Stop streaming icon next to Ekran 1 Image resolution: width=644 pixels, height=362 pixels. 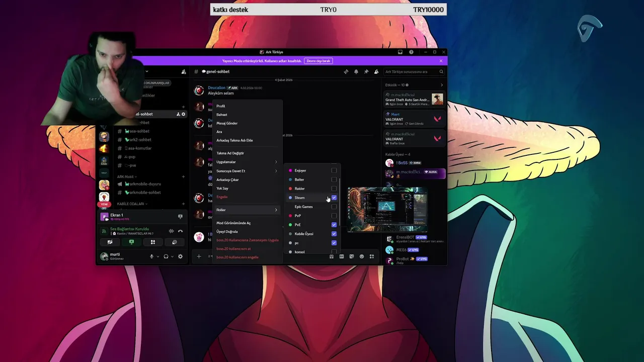pyautogui.click(x=180, y=217)
